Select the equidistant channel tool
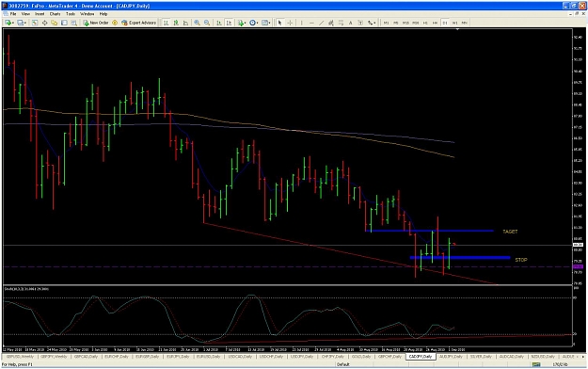Screen dimensions: 588x369 331,23
